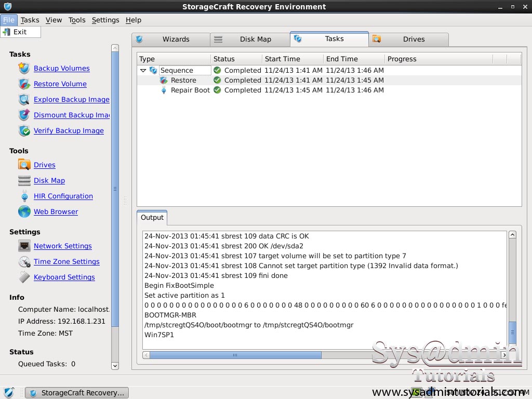Click the Restore Volume shield icon

click(x=24, y=84)
